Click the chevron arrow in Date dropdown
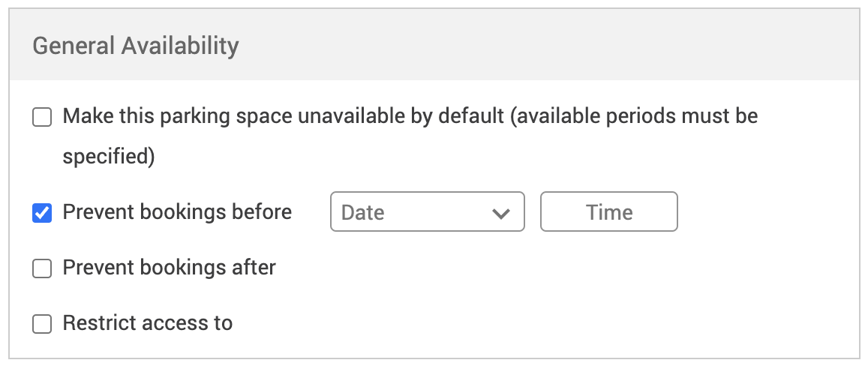Viewport: 868px width, 366px height. (500, 213)
